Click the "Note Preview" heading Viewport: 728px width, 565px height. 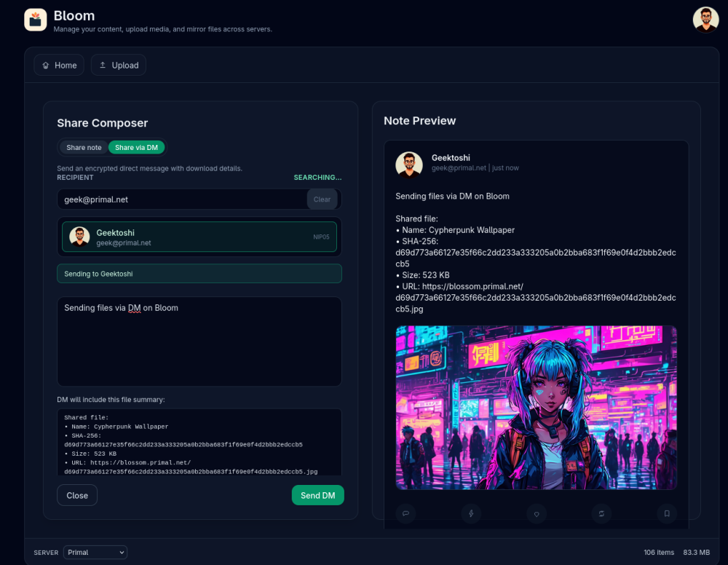[x=420, y=121]
